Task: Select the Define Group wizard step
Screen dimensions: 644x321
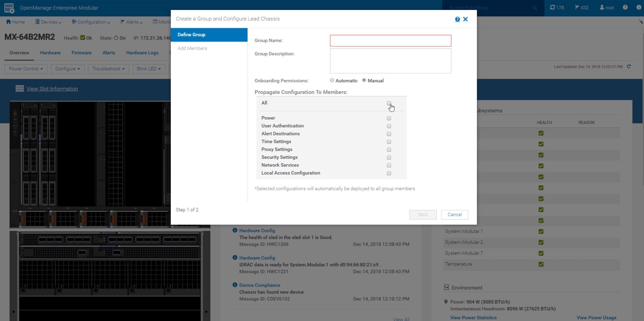Action: 209,35
